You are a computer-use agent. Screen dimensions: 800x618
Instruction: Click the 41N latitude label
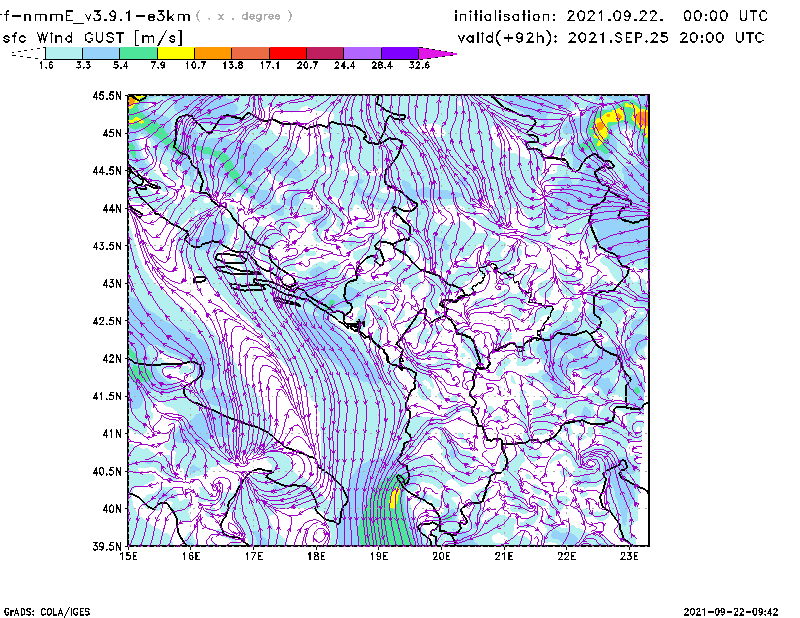tap(112, 434)
